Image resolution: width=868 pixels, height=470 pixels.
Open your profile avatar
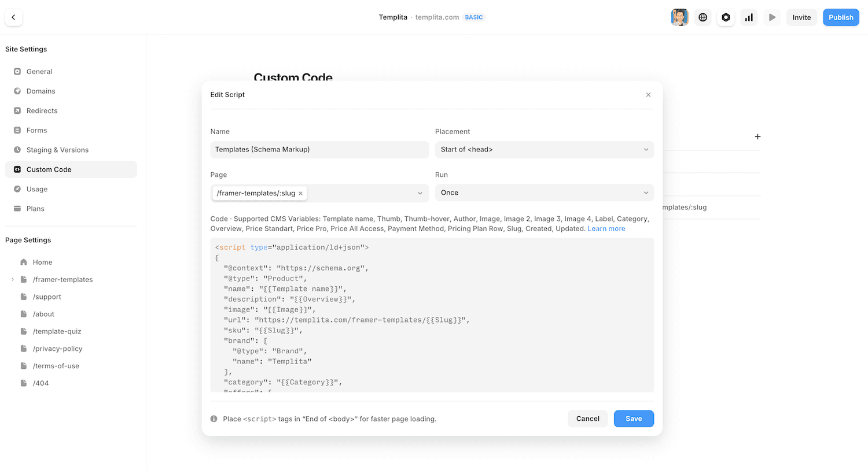click(x=679, y=17)
